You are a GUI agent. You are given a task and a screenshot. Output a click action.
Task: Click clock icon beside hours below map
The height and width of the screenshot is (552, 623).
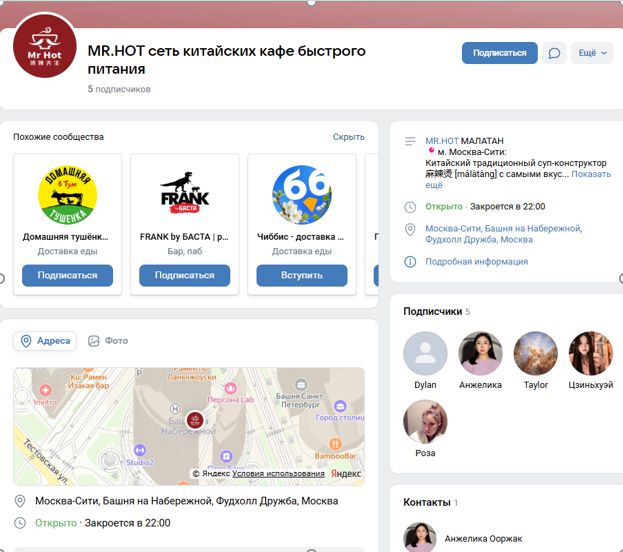(20, 523)
